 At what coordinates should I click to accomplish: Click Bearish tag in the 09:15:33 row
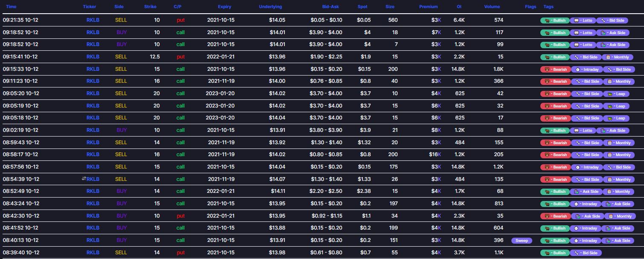(555, 70)
